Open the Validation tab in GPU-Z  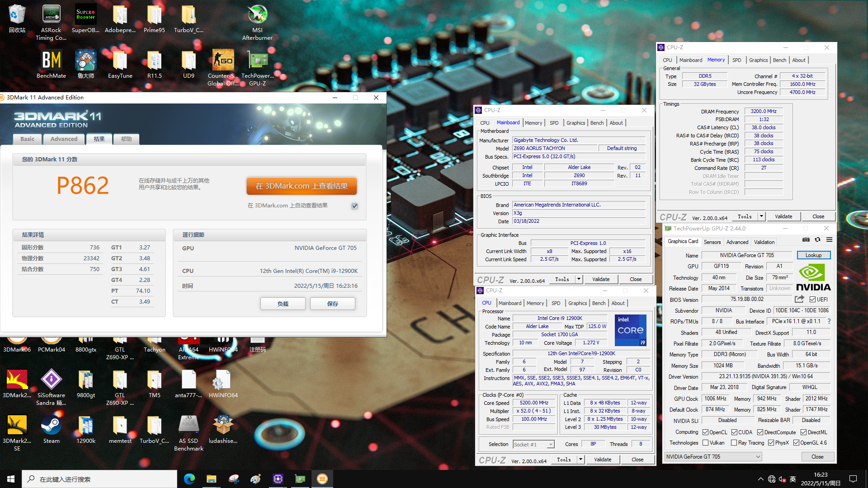point(764,242)
